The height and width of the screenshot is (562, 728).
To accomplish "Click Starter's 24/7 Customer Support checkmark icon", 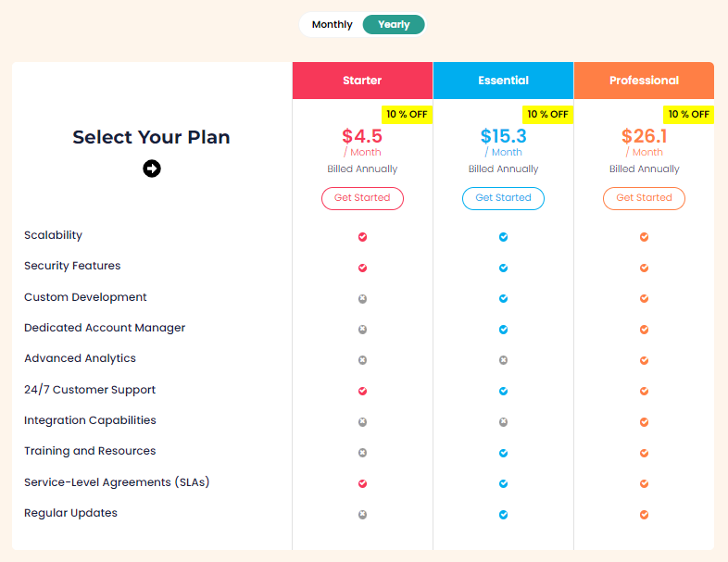I will [362, 391].
